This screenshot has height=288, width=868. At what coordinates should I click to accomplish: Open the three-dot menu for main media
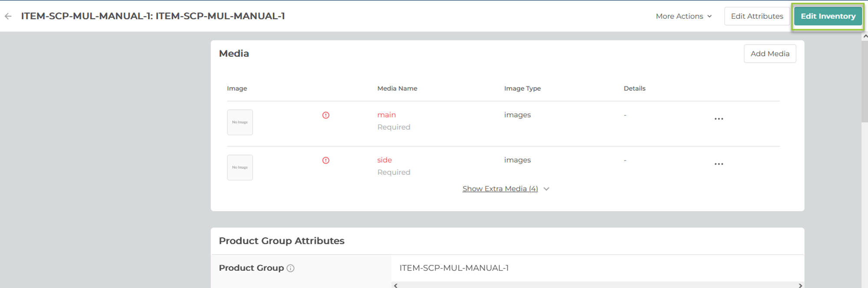(719, 119)
